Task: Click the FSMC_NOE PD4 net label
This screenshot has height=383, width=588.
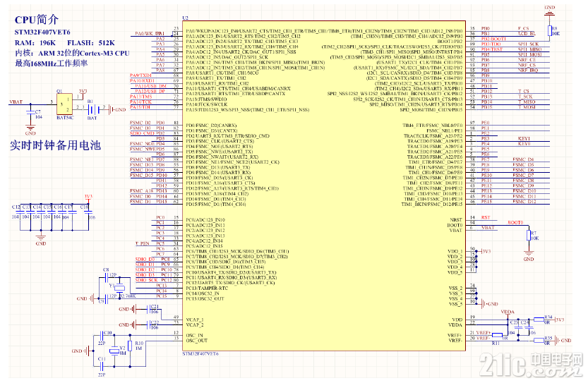Action: (x=148, y=144)
